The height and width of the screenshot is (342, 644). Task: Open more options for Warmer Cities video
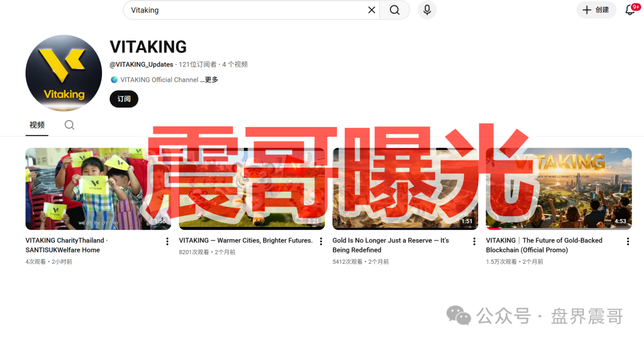coord(321,241)
